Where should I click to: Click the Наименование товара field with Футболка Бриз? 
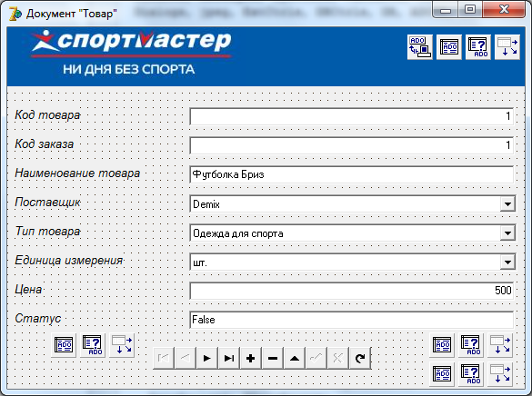[x=352, y=174]
